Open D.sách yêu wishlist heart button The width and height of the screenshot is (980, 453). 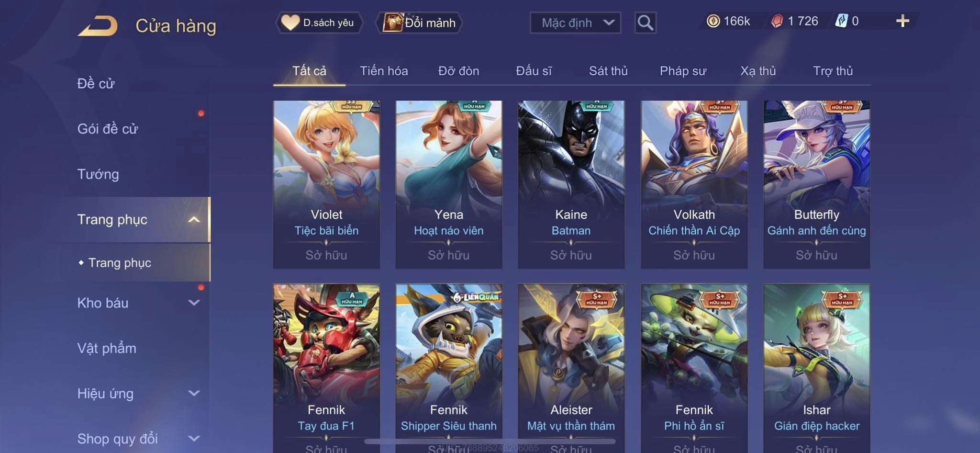(319, 23)
